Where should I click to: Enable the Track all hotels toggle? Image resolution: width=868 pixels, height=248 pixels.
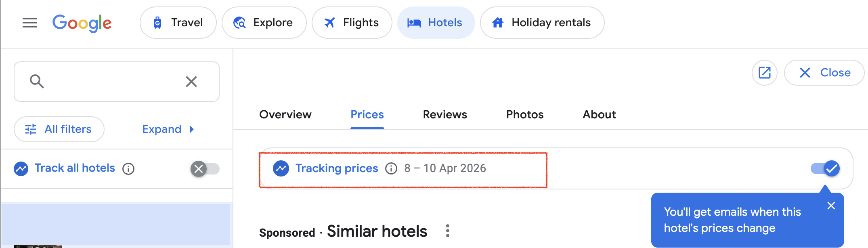205,169
